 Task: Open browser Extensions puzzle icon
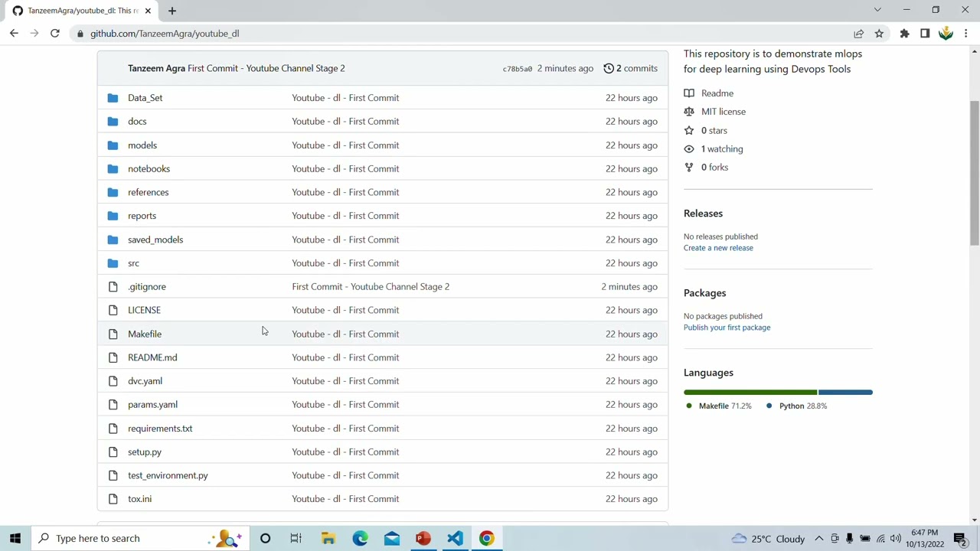point(905,34)
